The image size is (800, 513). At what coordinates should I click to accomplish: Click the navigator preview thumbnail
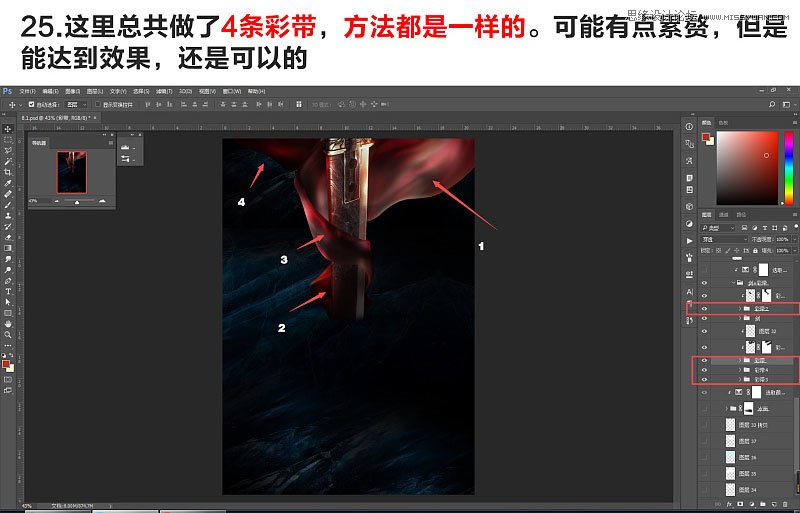(71, 172)
